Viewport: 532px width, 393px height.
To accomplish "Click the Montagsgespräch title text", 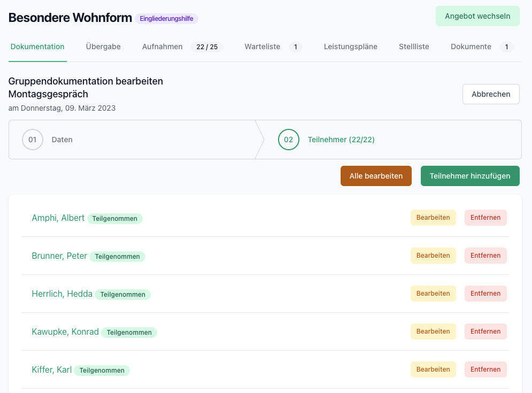I will tap(48, 94).
